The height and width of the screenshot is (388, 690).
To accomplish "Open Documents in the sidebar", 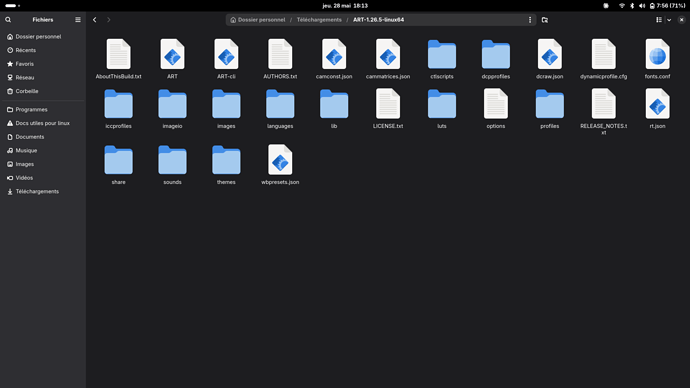I will (43, 137).
